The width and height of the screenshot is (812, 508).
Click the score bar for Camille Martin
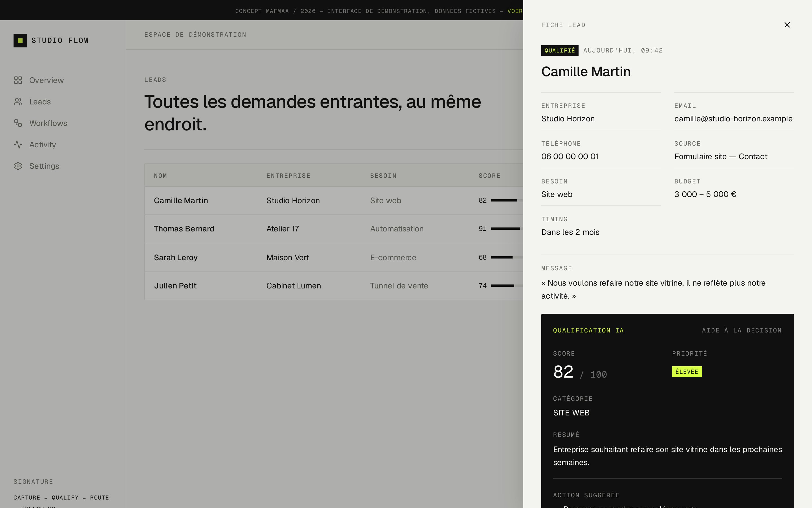(x=507, y=200)
